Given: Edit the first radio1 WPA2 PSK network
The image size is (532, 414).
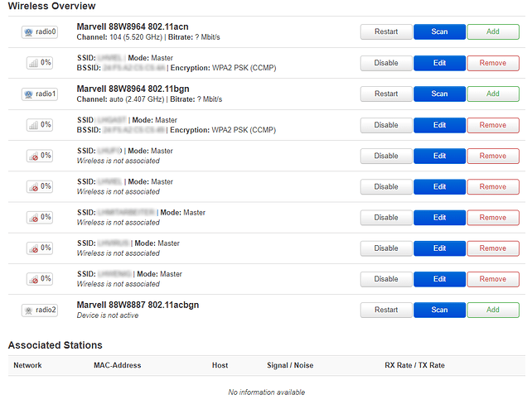Looking at the screenshot, I should 439,125.
